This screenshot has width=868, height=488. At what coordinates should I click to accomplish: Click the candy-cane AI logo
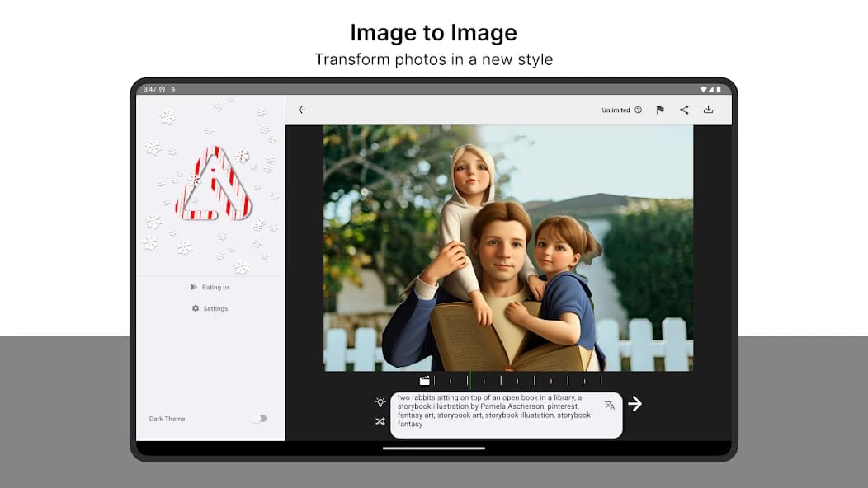coord(214,183)
